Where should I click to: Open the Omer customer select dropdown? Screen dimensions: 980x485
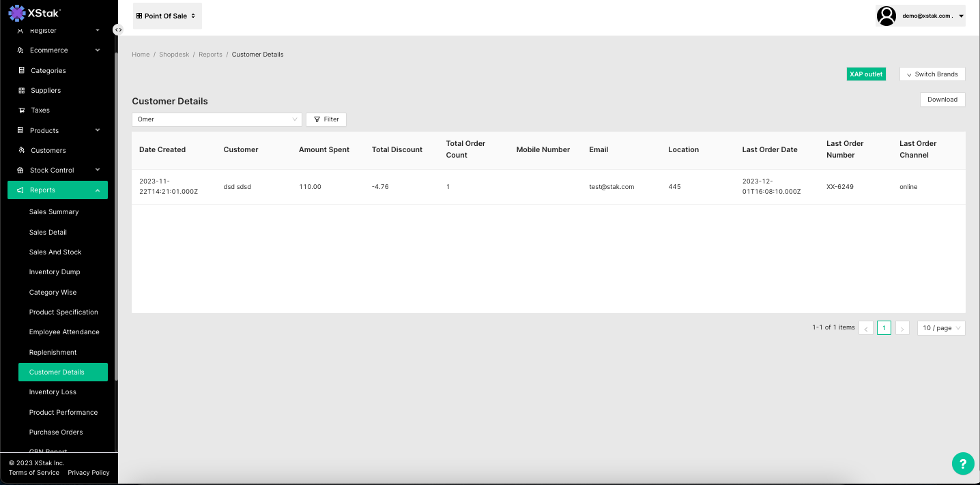point(216,119)
